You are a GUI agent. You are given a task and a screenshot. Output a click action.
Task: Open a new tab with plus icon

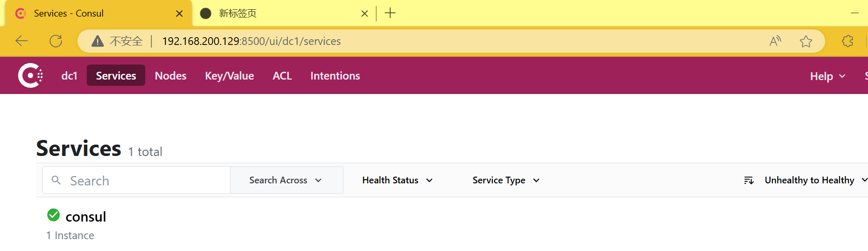[x=390, y=13]
